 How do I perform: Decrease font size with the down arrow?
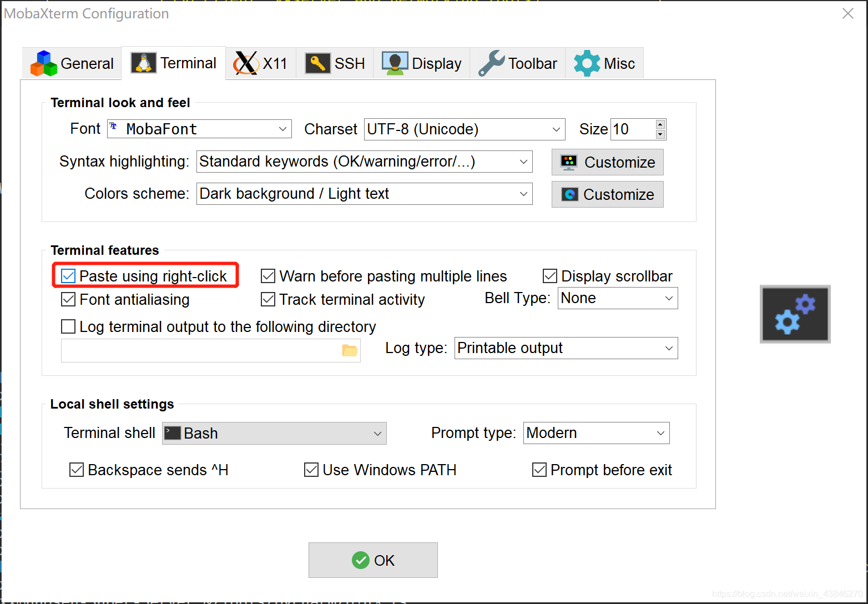tap(660, 134)
